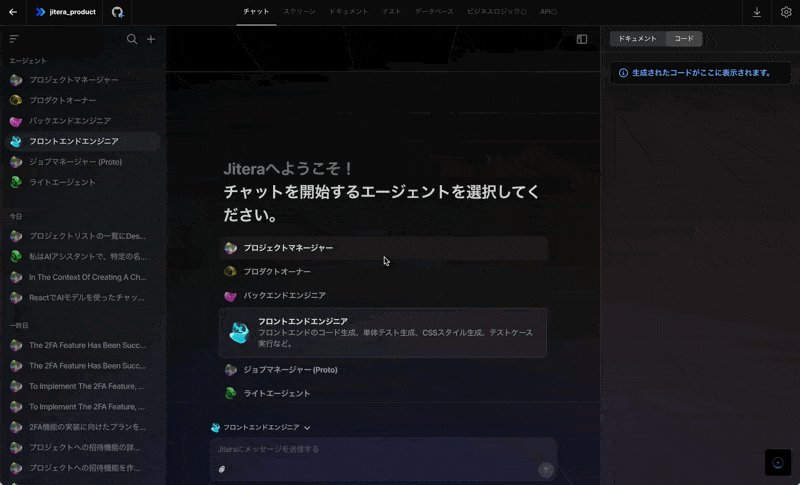Screen dimensions: 800x485
Task: Open chat 2FA機能の実装に向けたプランを...
Action: point(83,427)
